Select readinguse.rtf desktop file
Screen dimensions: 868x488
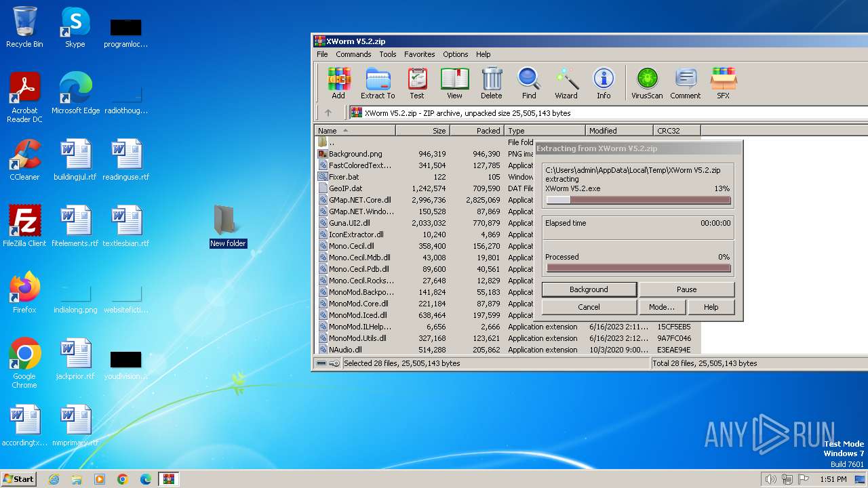(125, 160)
